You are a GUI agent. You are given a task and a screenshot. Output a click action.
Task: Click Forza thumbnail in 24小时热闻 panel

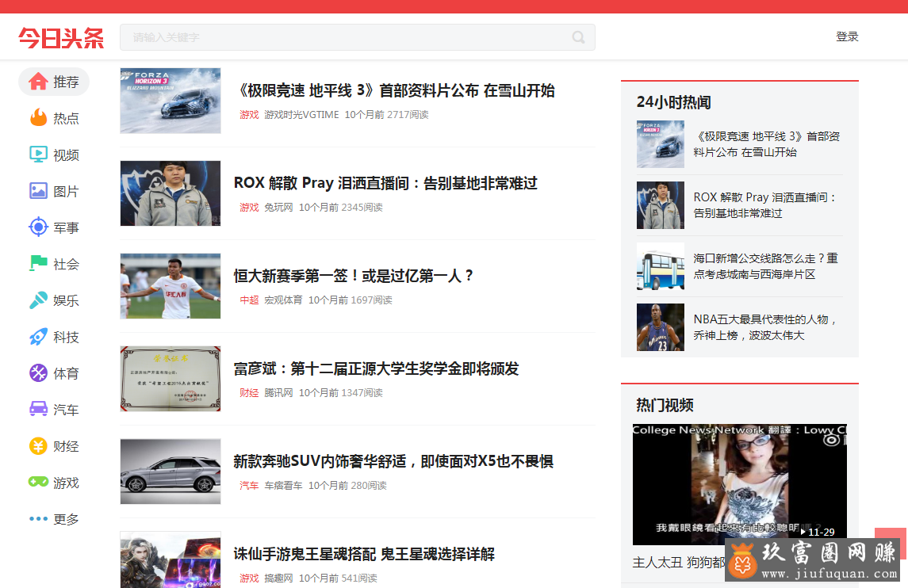point(660,144)
